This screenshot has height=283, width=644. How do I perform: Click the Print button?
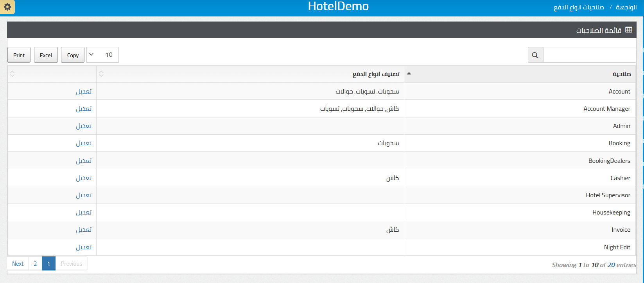(x=19, y=55)
